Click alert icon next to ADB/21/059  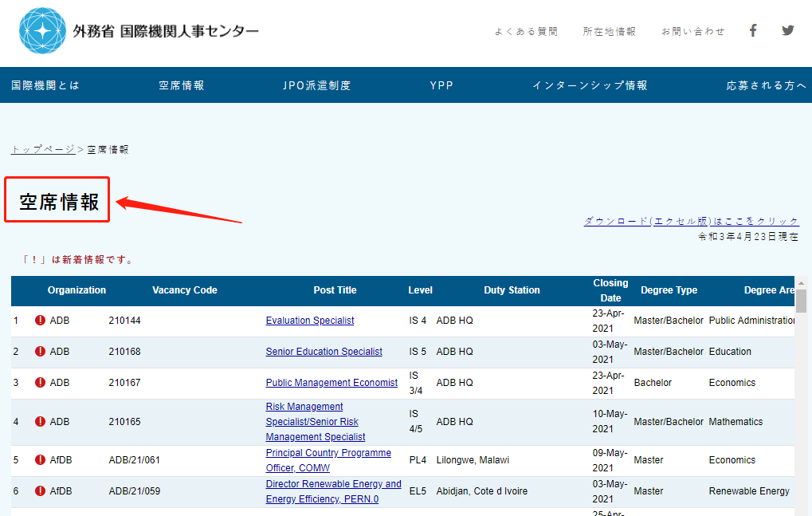click(40, 491)
